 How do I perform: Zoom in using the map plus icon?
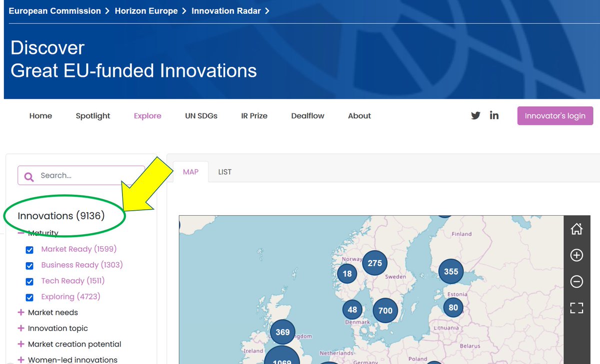[576, 255]
